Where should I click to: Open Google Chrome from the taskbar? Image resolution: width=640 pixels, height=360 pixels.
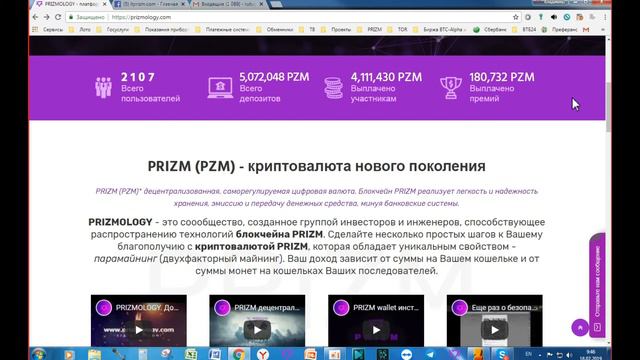[x=238, y=354]
